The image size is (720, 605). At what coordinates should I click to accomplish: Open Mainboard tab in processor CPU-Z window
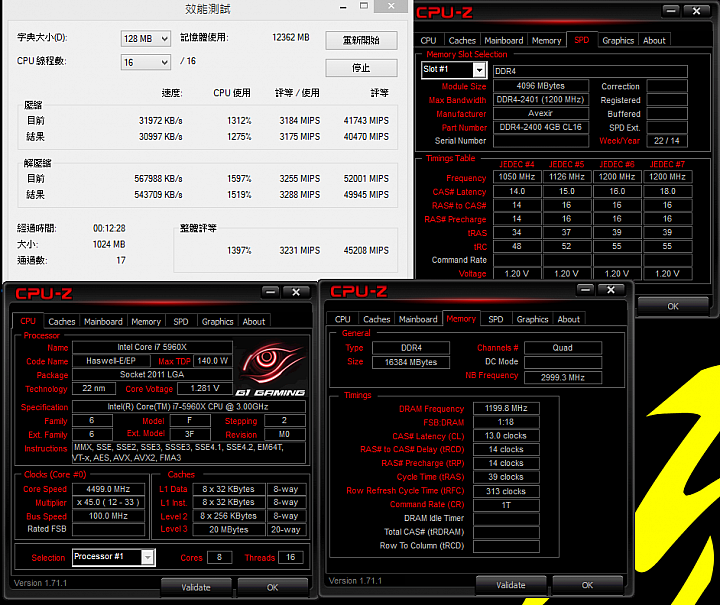pos(103,322)
